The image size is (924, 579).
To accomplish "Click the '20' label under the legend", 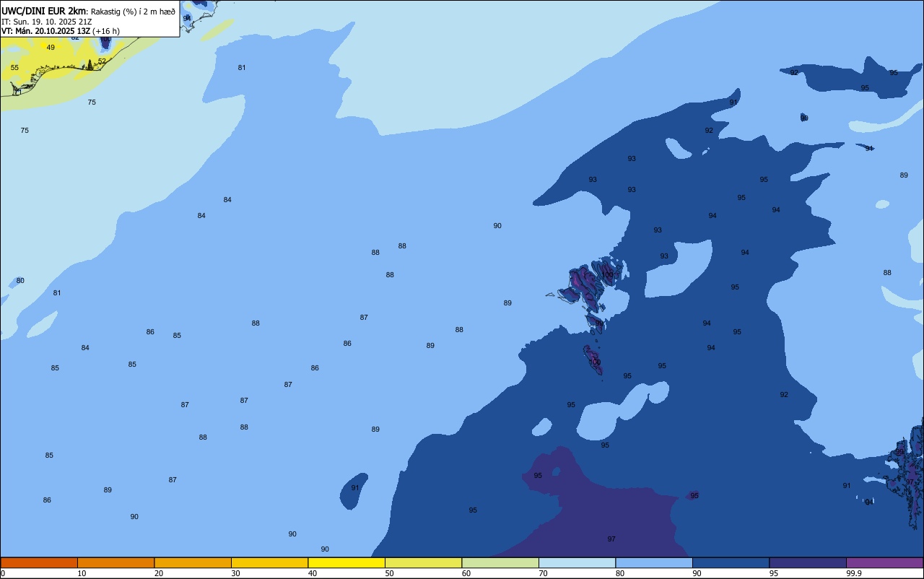I will click(x=159, y=573).
